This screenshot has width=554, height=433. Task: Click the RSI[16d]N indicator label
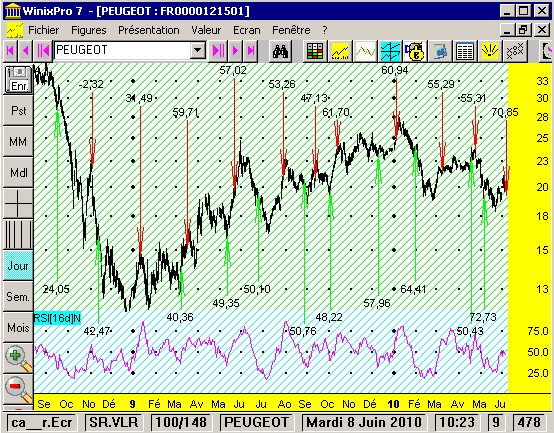[57, 318]
